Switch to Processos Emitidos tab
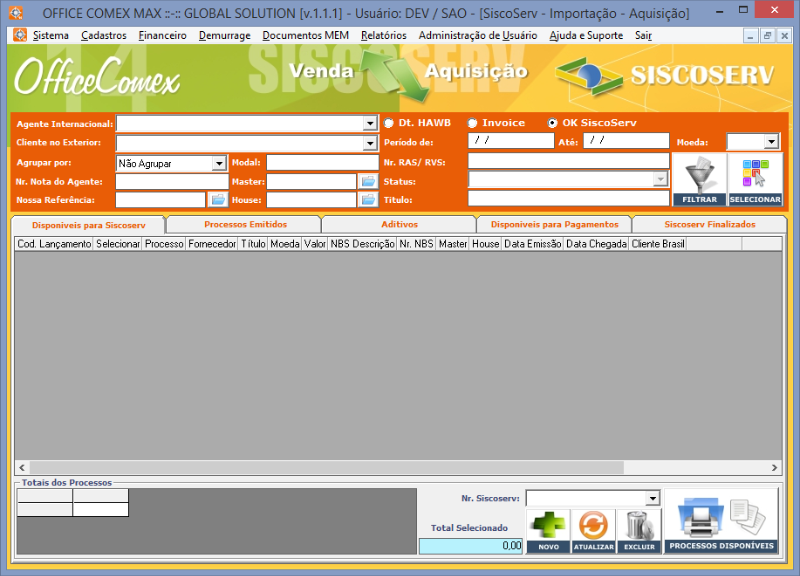Image resolution: width=800 pixels, height=576 pixels. (245, 224)
